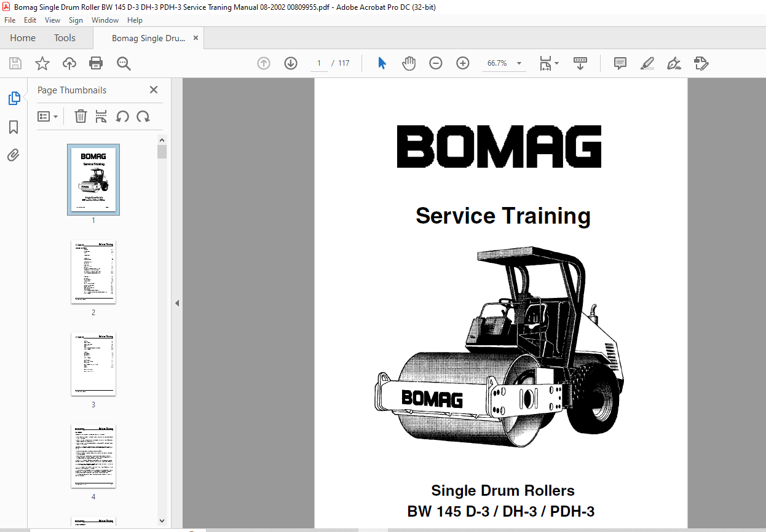This screenshot has height=532, width=766.
Task: Open Bookmarks sidebar panel icon
Action: pyautogui.click(x=14, y=127)
